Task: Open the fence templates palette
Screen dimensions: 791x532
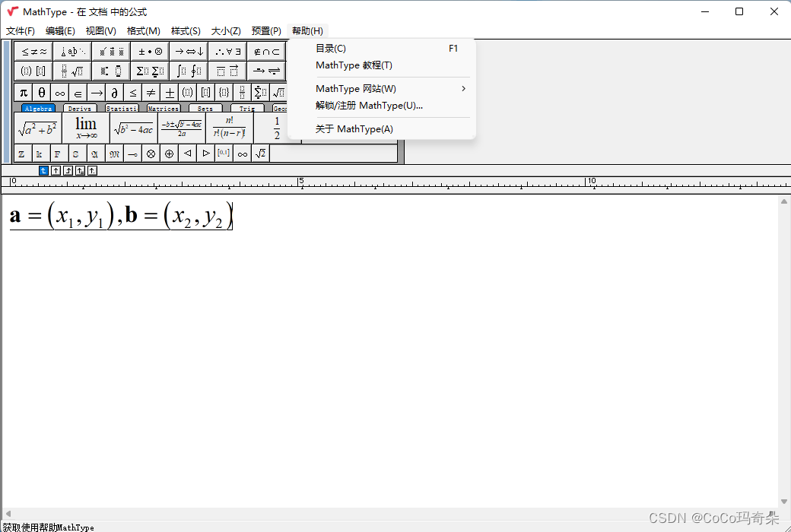Action: tap(33, 71)
